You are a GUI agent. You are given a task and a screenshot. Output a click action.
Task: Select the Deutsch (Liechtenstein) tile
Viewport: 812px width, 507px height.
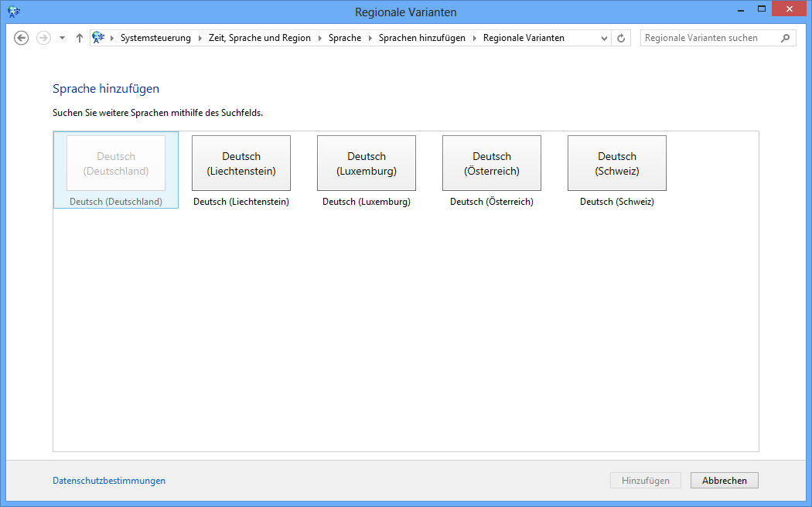tap(241, 164)
